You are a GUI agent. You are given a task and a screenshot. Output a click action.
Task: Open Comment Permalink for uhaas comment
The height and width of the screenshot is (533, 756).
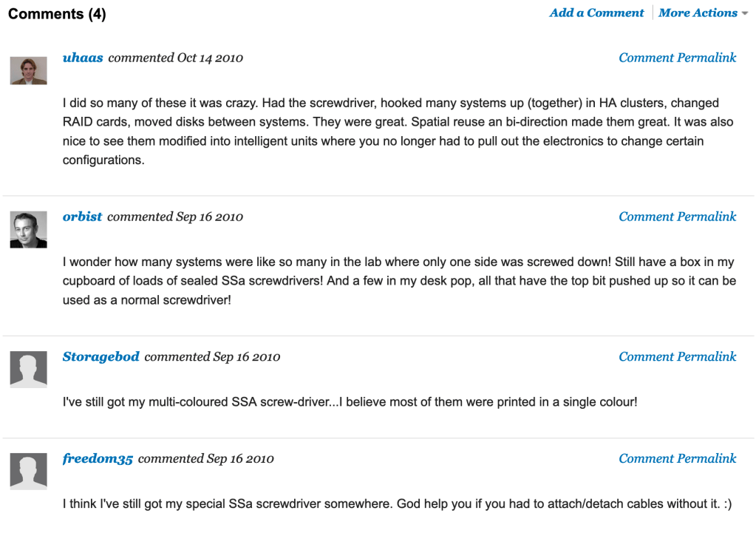coord(677,58)
